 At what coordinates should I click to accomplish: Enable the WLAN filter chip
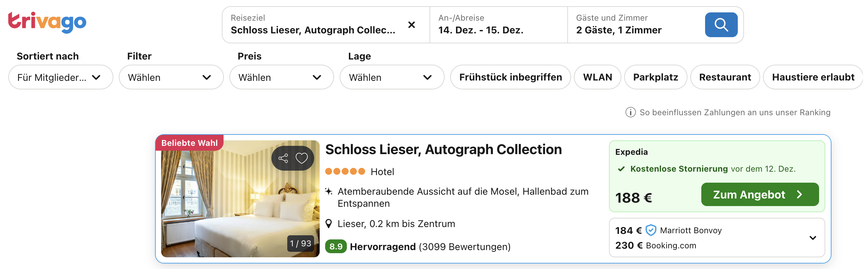[597, 77]
